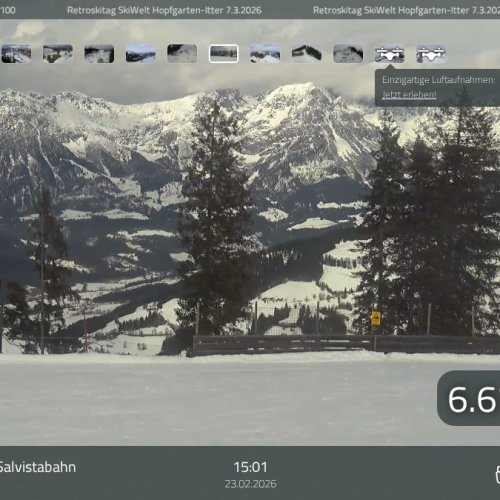
Task: Open the first drone aerial view thumbnail
Action: click(389, 54)
